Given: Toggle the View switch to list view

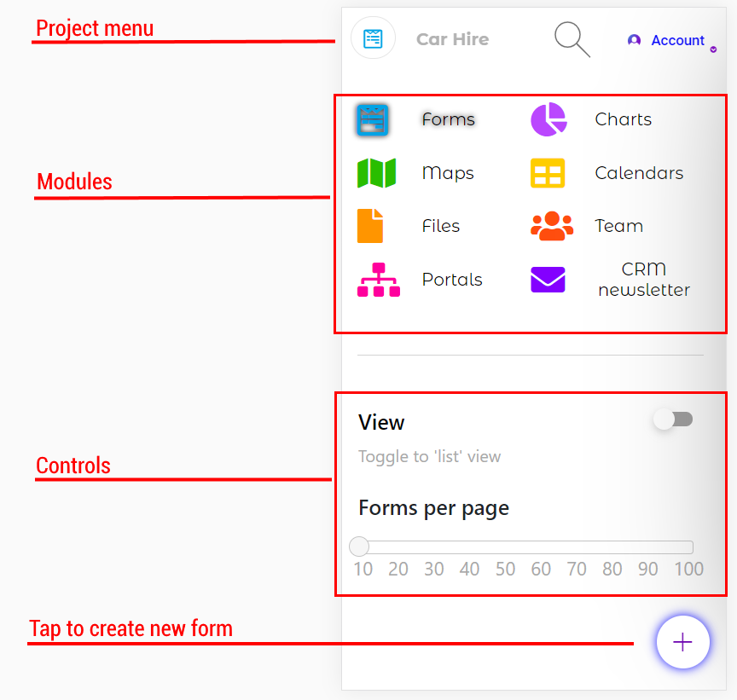Looking at the screenshot, I should (x=673, y=419).
